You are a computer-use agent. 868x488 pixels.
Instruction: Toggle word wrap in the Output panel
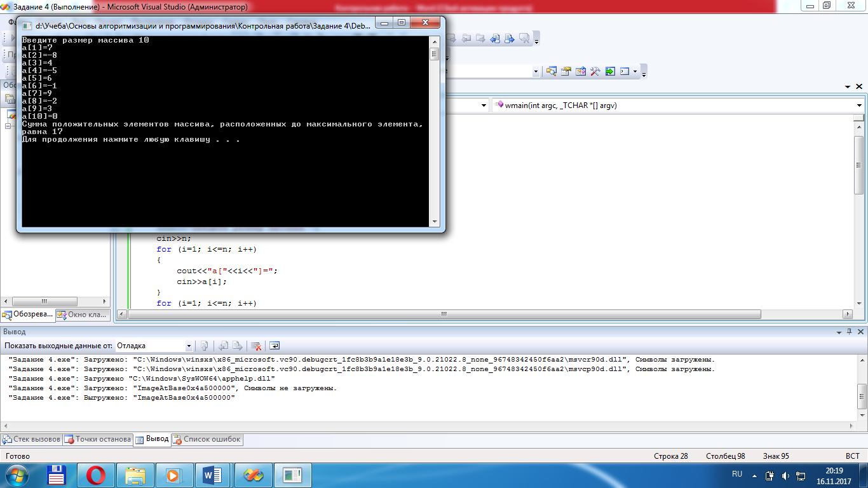(x=275, y=346)
